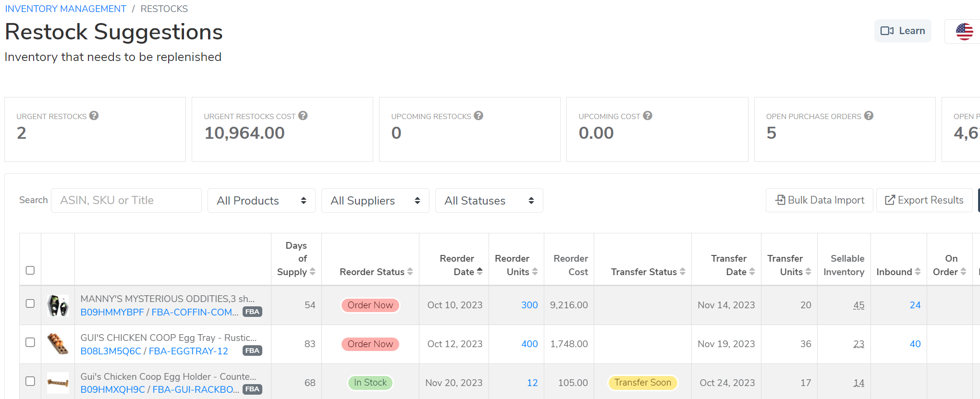Click transfer date Nov 19, 2023

click(726, 344)
